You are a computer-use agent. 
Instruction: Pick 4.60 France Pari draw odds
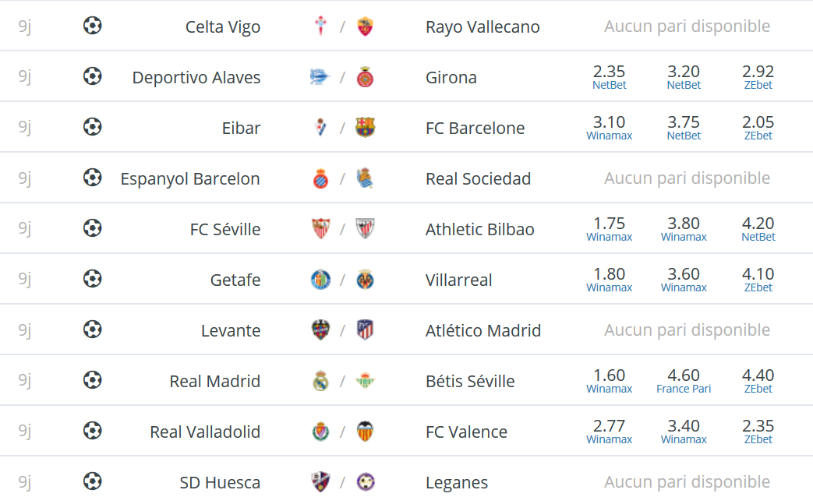click(x=684, y=381)
